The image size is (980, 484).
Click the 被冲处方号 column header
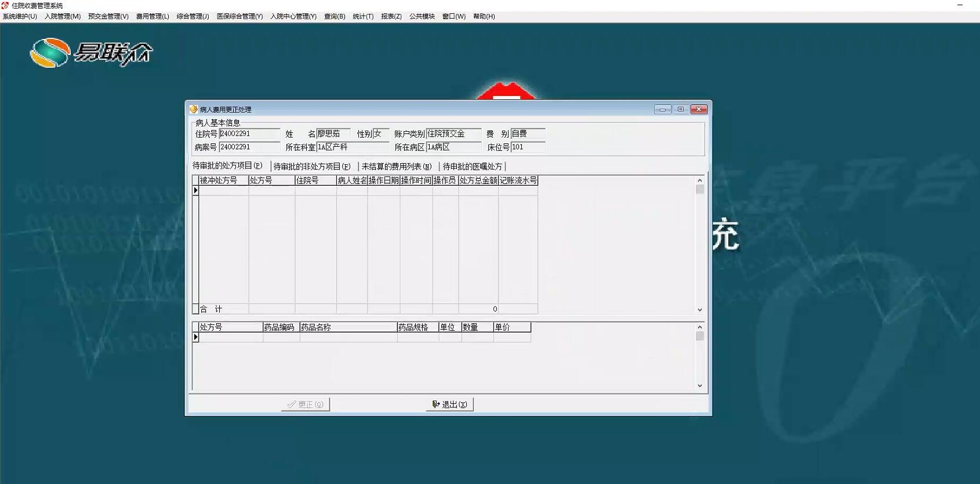click(x=224, y=180)
